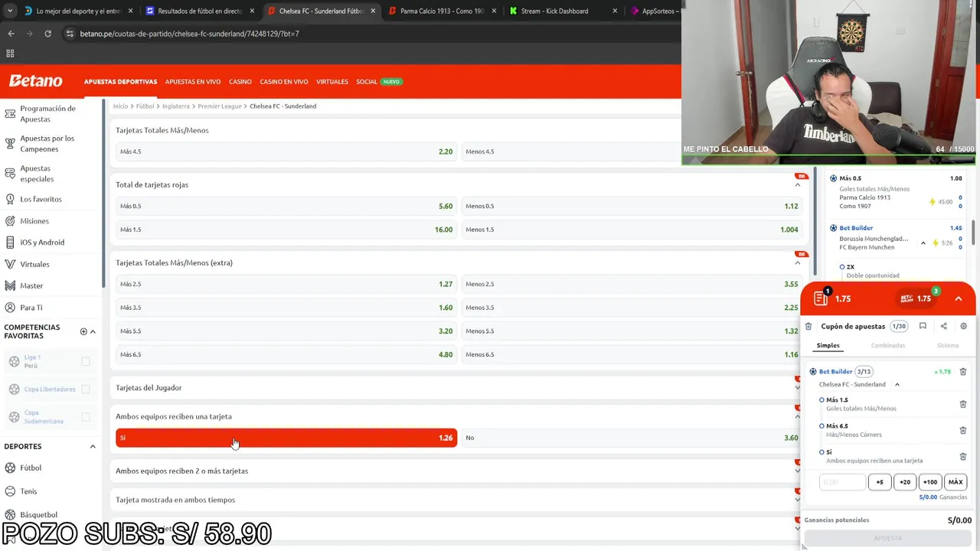
Task: Expand Tarjetas del Jugador market
Action: pyautogui.click(x=797, y=388)
